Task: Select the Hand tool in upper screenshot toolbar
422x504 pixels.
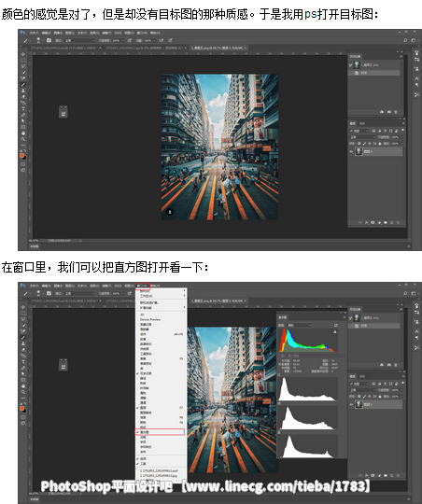Action: [x=23, y=133]
